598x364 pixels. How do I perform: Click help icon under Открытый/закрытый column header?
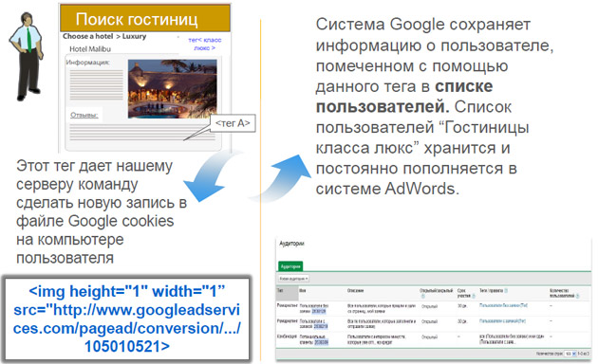[x=422, y=296]
